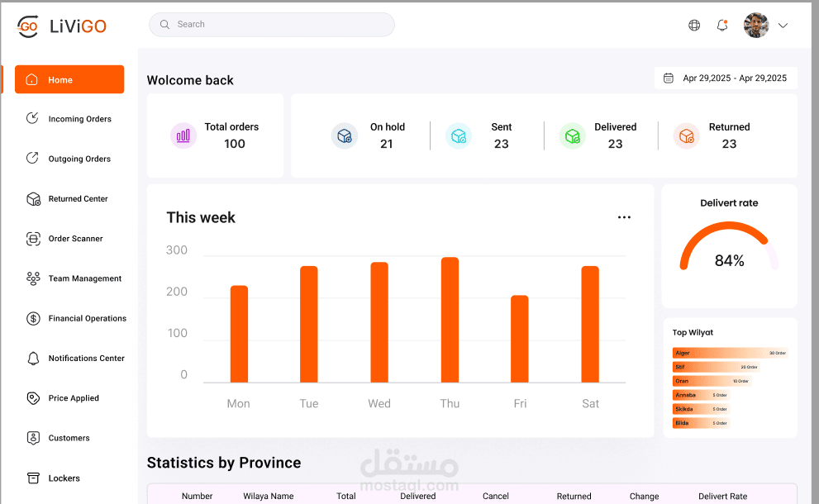
Task: Click the Sent package icon
Action: pos(459,136)
